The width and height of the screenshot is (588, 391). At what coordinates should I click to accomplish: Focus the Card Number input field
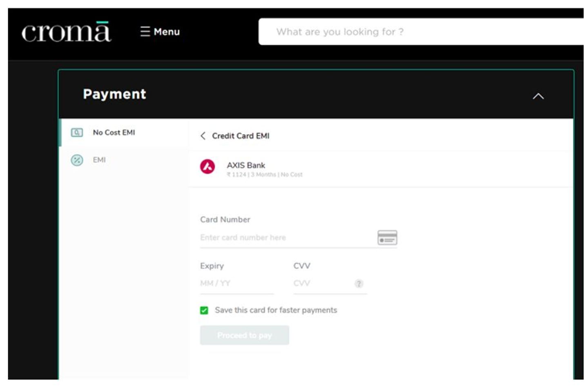coord(286,238)
